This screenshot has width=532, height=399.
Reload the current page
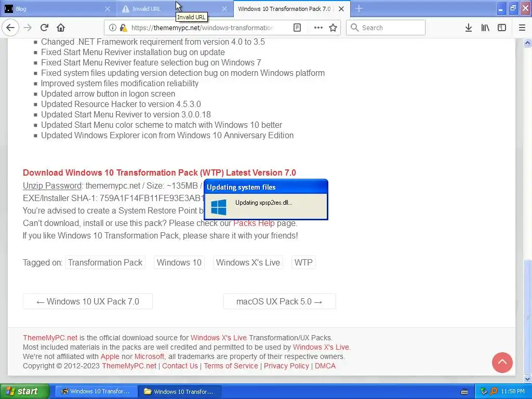point(45,28)
